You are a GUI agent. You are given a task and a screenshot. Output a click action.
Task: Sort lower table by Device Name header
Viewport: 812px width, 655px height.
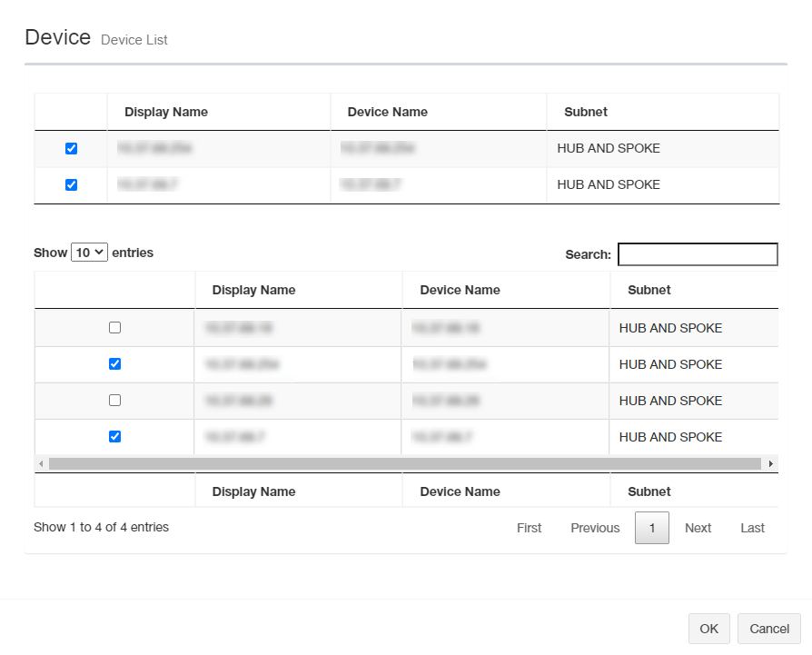[460, 291]
